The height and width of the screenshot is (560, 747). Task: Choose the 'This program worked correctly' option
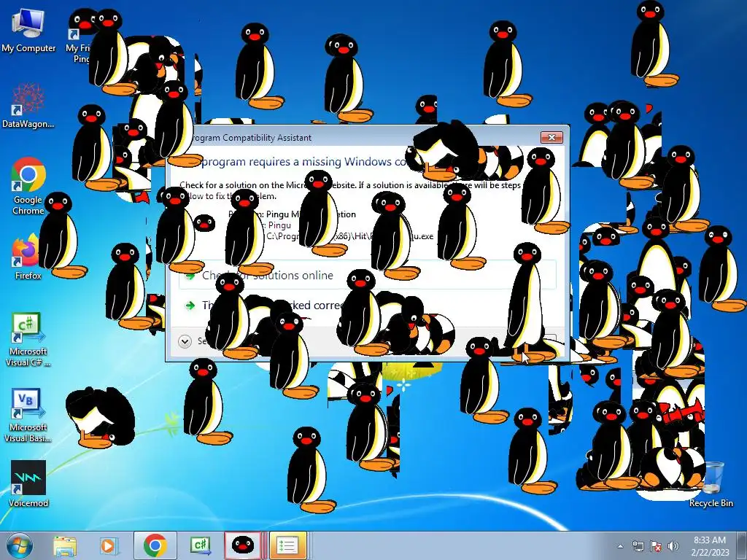point(368,305)
